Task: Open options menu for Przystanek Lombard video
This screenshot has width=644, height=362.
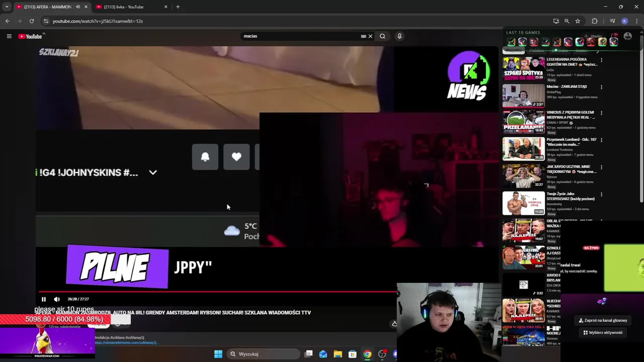Action: pyautogui.click(x=601, y=140)
